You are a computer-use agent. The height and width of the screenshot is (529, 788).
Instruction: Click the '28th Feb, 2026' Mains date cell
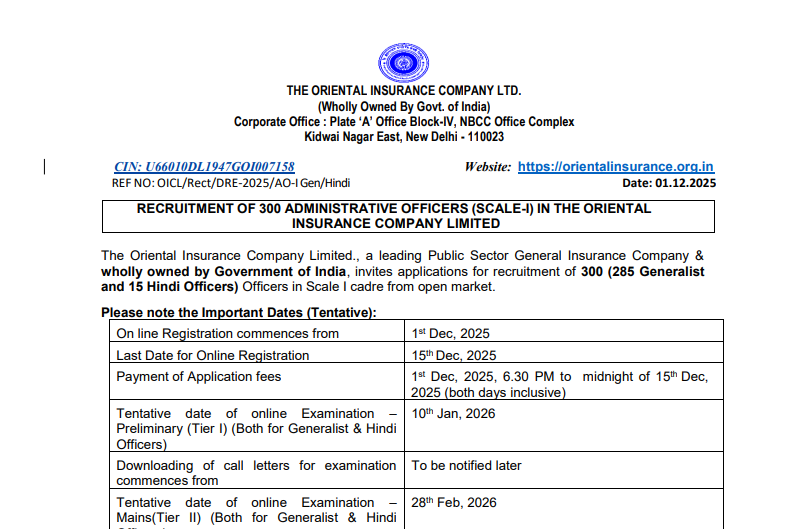click(454, 502)
